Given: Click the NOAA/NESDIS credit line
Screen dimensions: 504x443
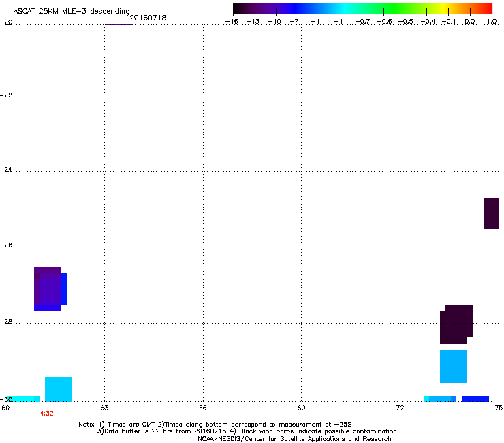Looking at the screenshot, I should [294, 439].
